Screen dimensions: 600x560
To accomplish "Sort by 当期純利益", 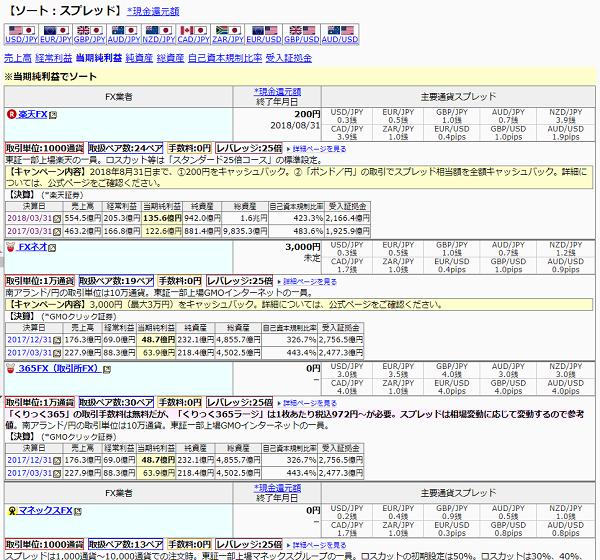I will pos(99,58).
